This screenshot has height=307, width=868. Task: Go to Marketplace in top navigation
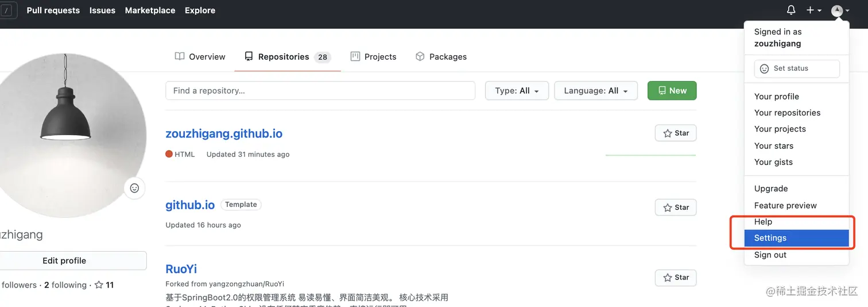[x=150, y=10]
